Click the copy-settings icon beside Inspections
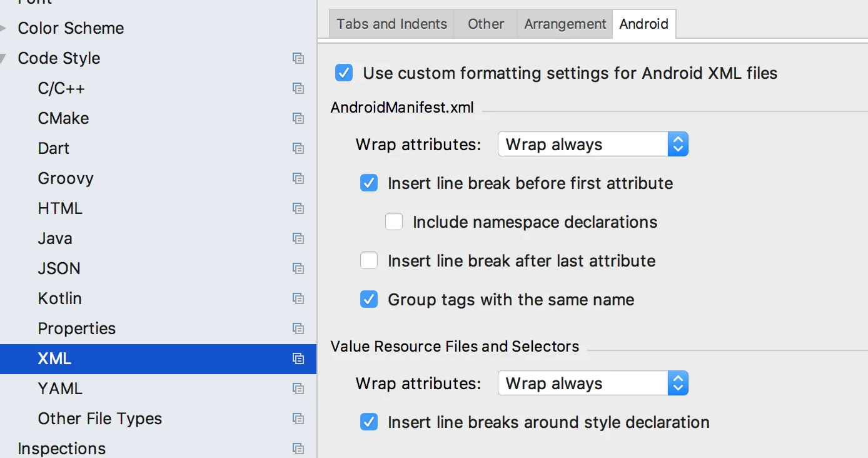 pyautogui.click(x=298, y=449)
